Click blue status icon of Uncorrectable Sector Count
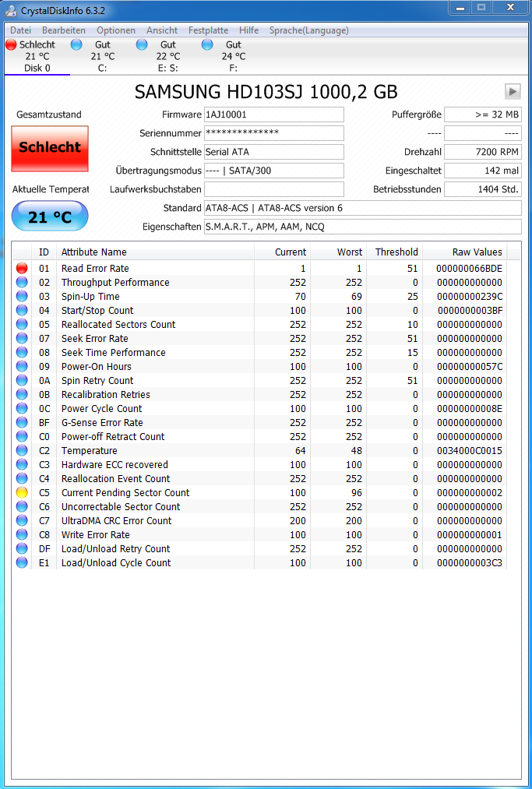This screenshot has height=789, width=532. tap(22, 507)
